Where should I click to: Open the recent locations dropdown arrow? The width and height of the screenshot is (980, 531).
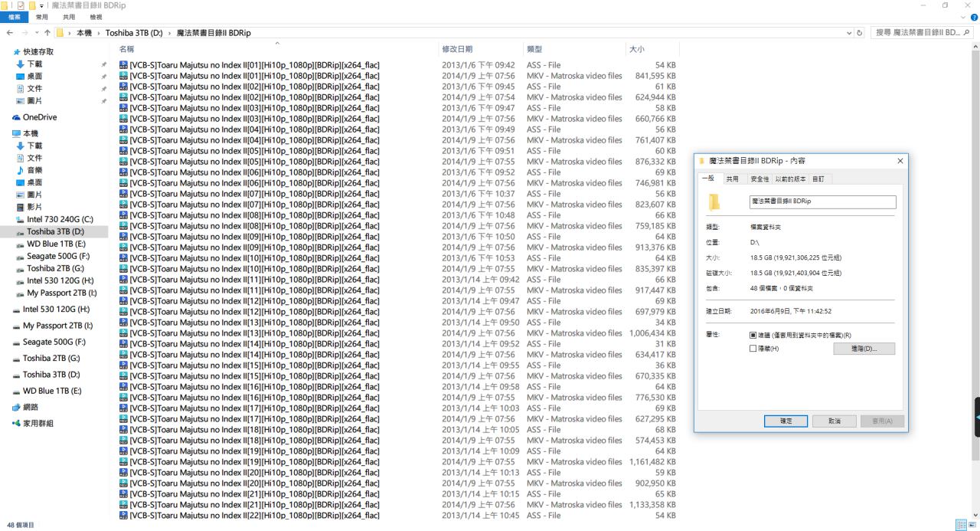point(36,33)
